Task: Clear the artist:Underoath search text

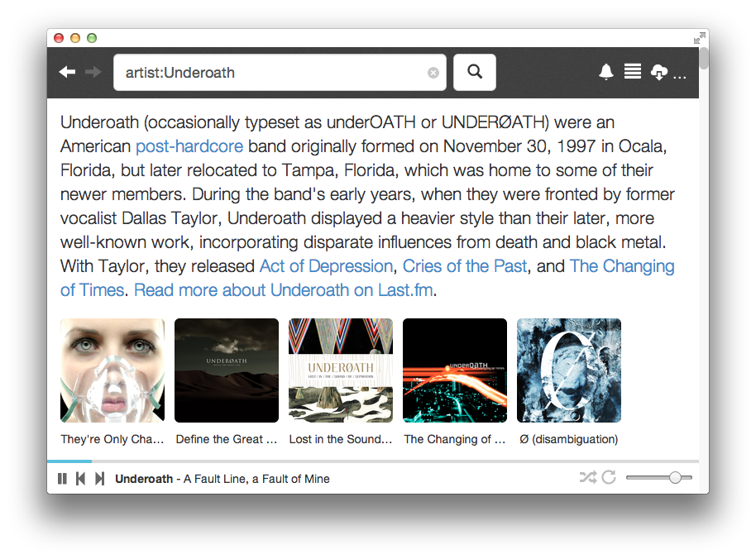Action: (x=433, y=73)
